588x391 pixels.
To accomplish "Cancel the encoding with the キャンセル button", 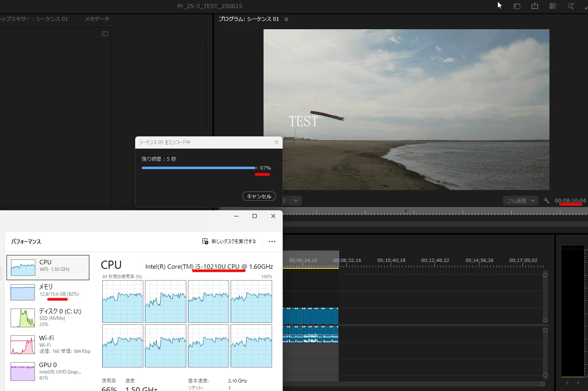I will click(x=259, y=196).
